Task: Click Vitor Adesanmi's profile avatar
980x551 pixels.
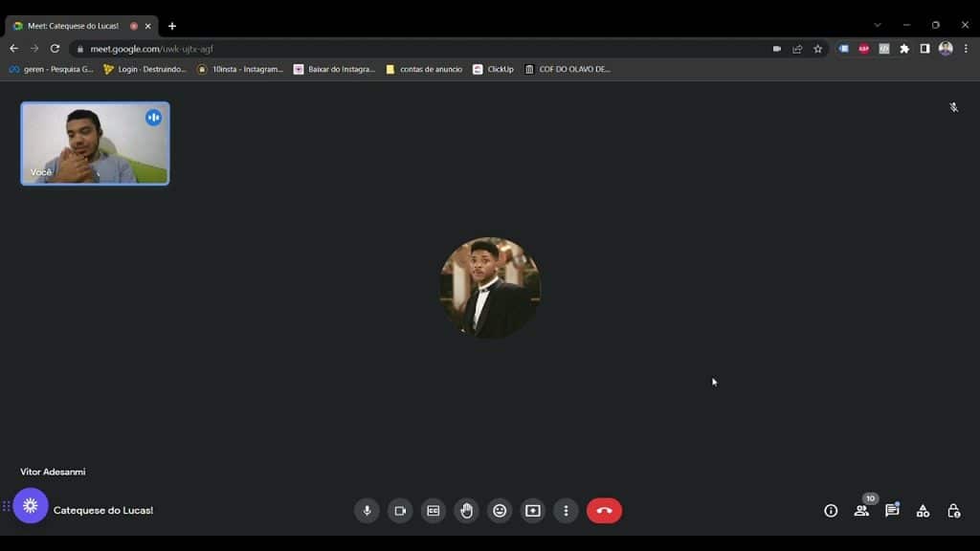Action: tap(490, 288)
